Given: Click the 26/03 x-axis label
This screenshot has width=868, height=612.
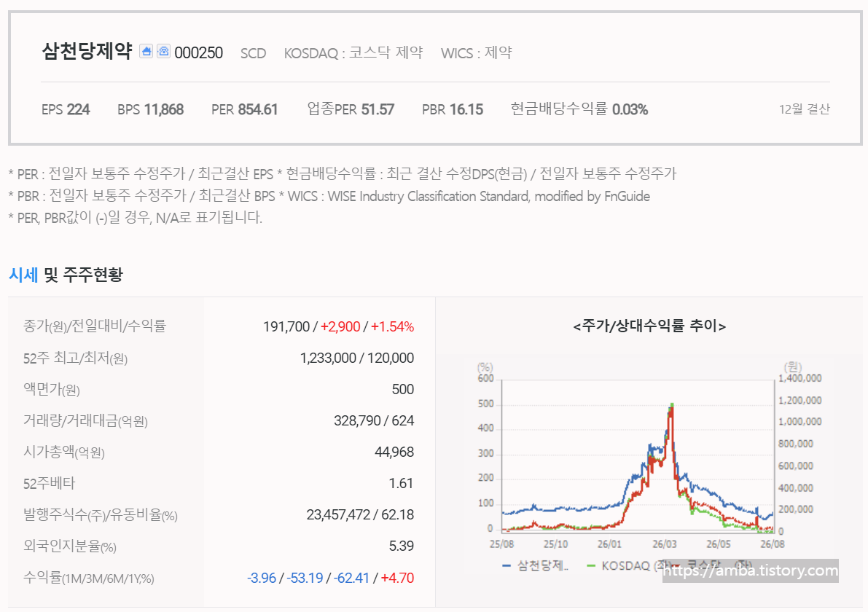Looking at the screenshot, I should point(664,544).
